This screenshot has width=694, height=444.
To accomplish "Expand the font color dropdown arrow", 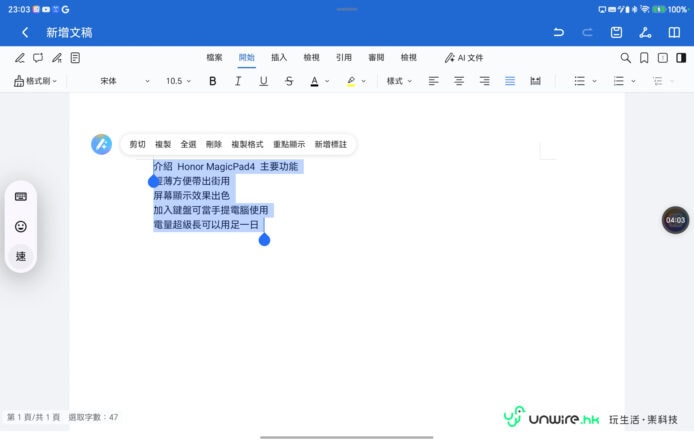I will [327, 81].
